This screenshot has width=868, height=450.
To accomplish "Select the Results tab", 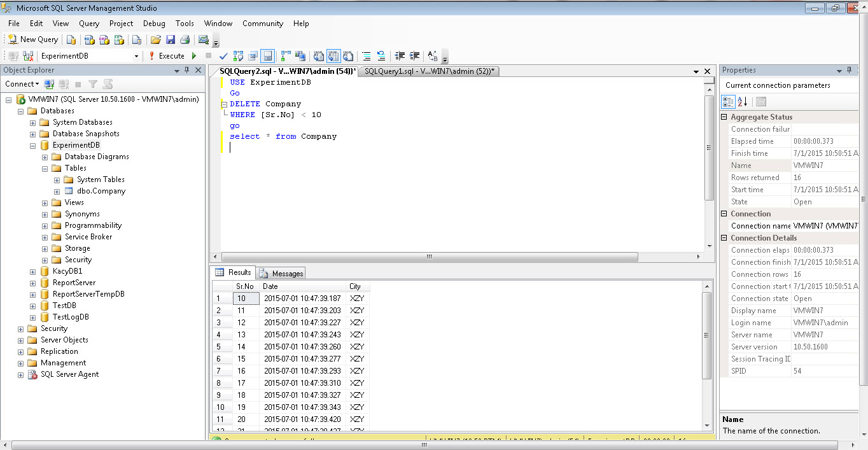I will [x=234, y=272].
